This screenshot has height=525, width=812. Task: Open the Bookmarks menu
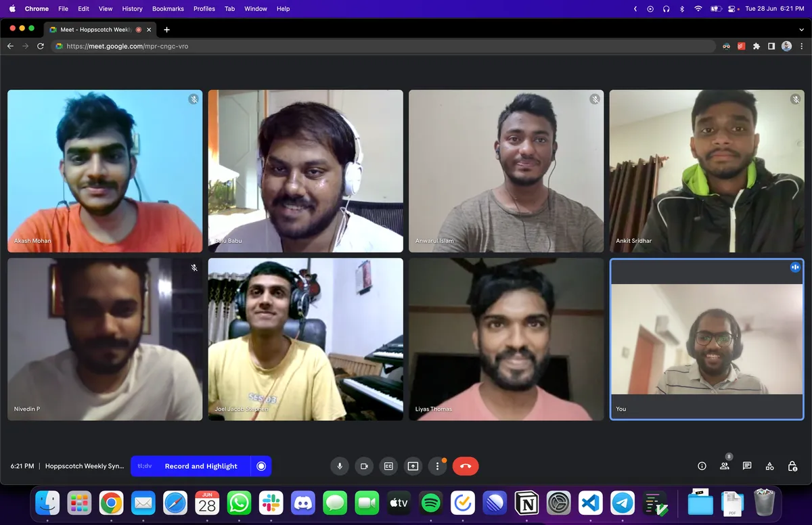[168, 9]
